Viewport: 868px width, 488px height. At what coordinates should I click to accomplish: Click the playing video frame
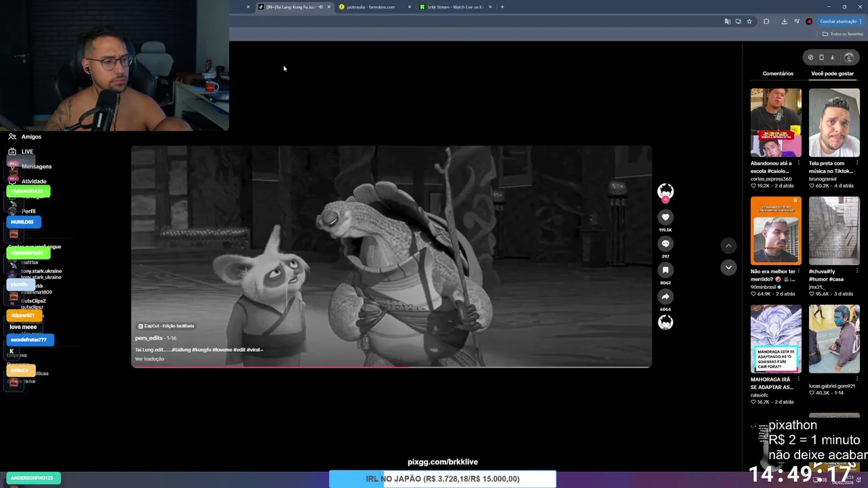(x=391, y=256)
